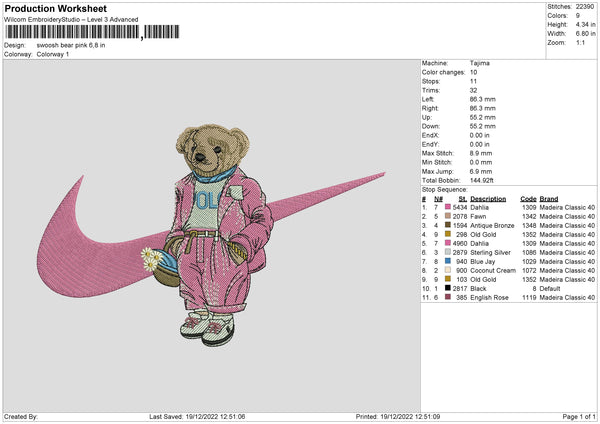Screen dimensions: 600x424
Task: Select the English Rose color swatch
Action: pos(448,297)
